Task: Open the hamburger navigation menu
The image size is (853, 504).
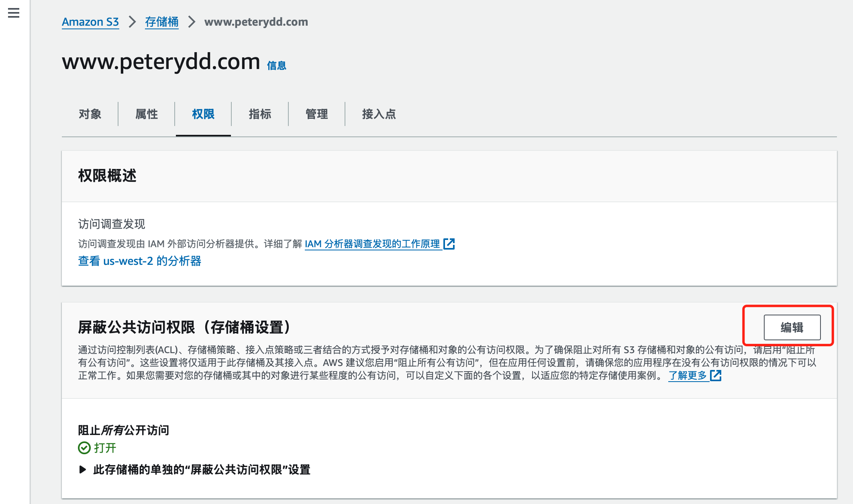Action: pyautogui.click(x=14, y=13)
